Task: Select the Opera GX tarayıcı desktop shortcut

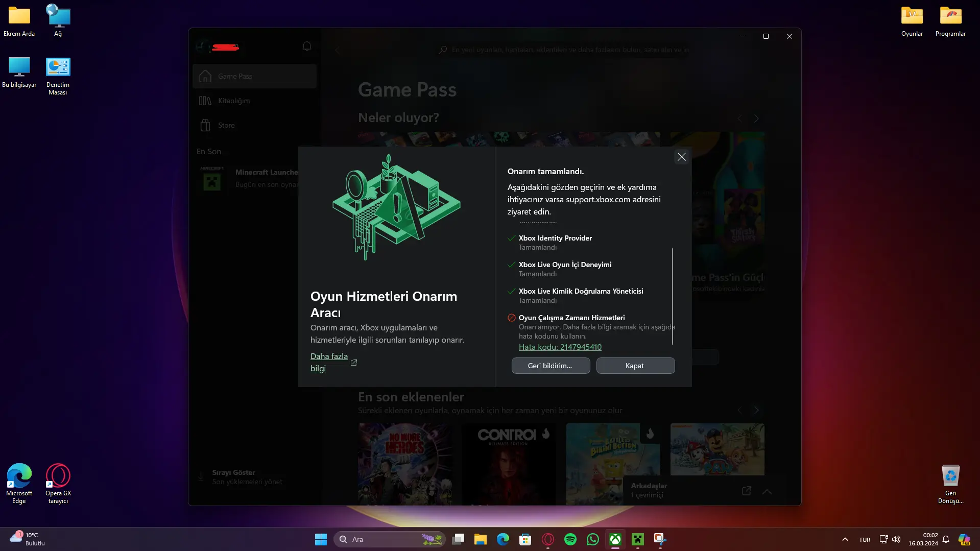Action: pos(58,484)
